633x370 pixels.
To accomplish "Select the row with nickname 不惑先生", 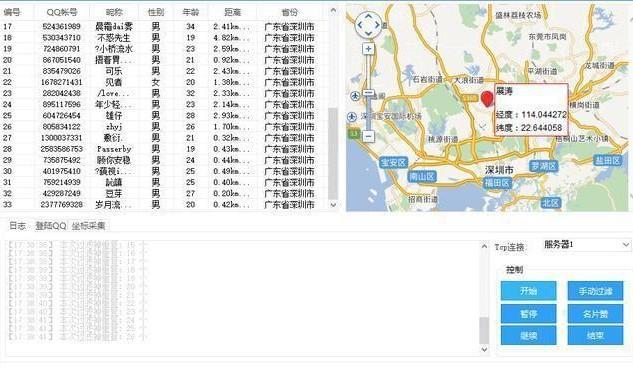I will point(161,38).
